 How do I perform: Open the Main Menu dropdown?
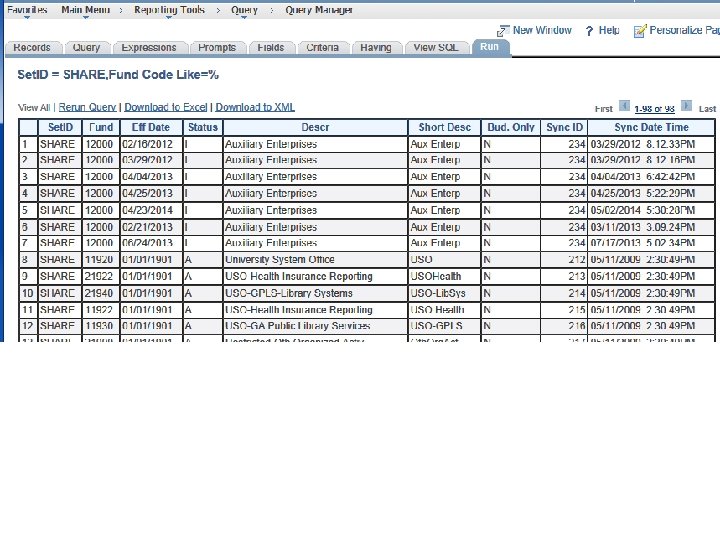(x=85, y=10)
